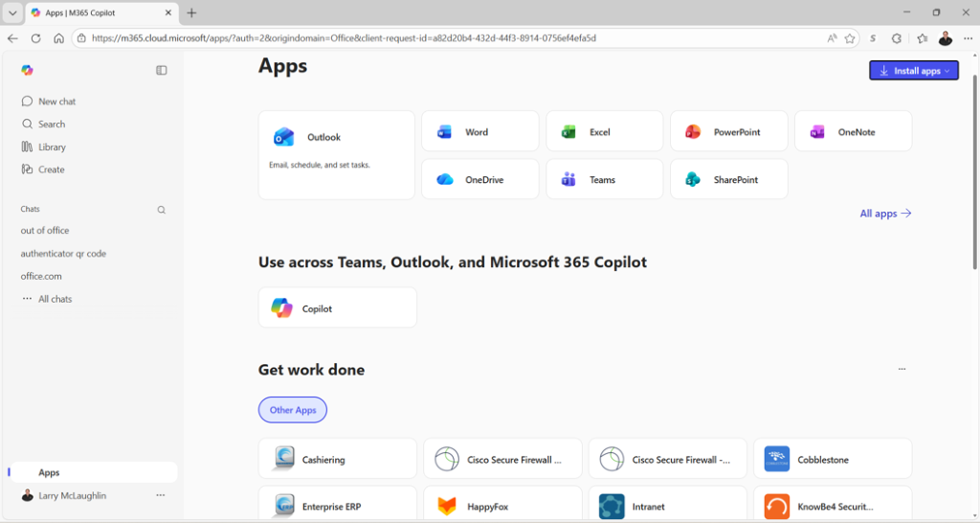Launch PowerPoint from the apps grid
This screenshot has width=980, height=523.
pos(728,131)
